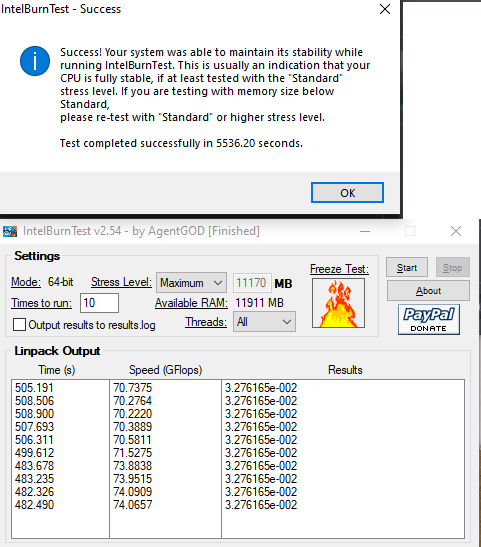Click the PayPal Donate image button
The height and width of the screenshot is (547, 481).
pyautogui.click(x=429, y=320)
